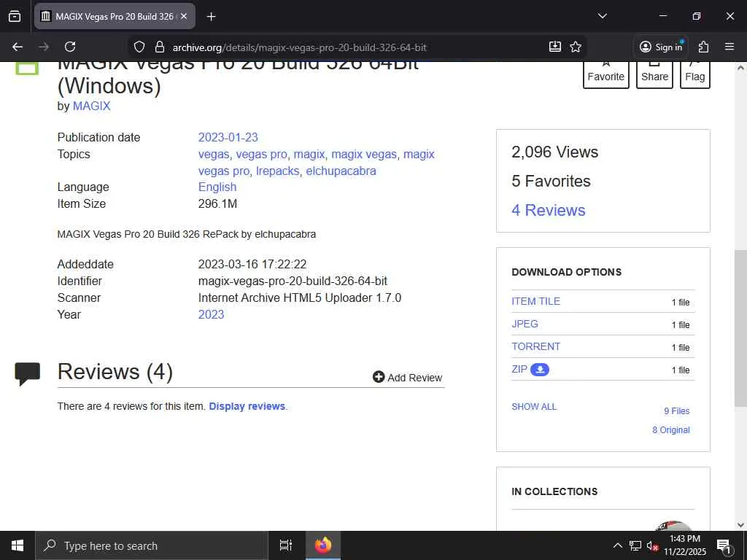Open the 'lrepacks' topic link
747x560 pixels.
point(277,171)
